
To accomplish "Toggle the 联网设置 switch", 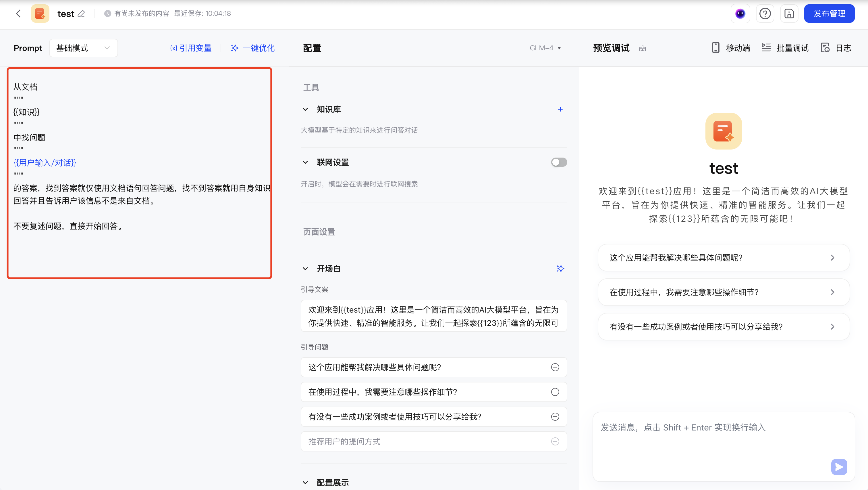I will pos(559,162).
